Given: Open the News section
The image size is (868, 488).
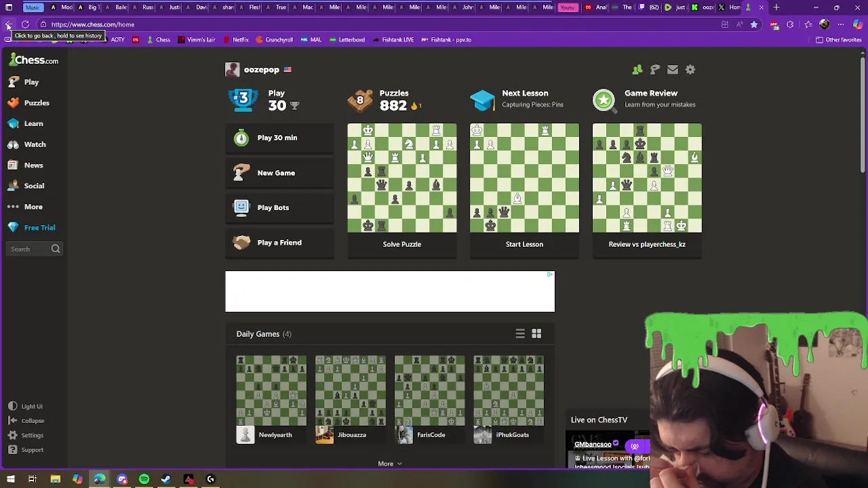Looking at the screenshot, I should point(26,165).
